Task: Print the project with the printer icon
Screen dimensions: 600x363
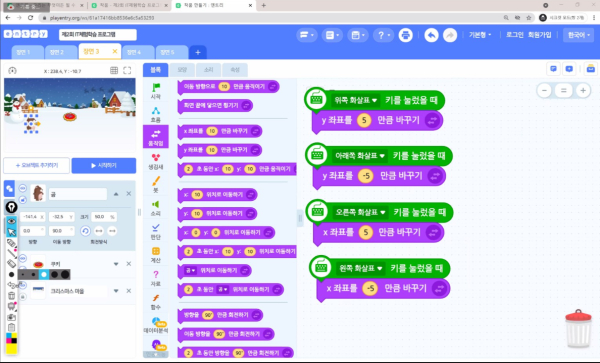Action: (406, 35)
